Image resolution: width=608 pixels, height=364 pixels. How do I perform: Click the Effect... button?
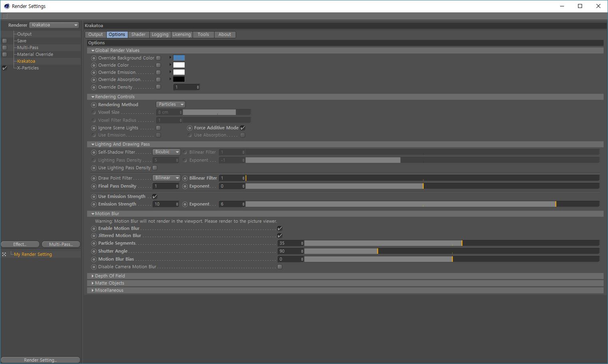pyautogui.click(x=20, y=244)
